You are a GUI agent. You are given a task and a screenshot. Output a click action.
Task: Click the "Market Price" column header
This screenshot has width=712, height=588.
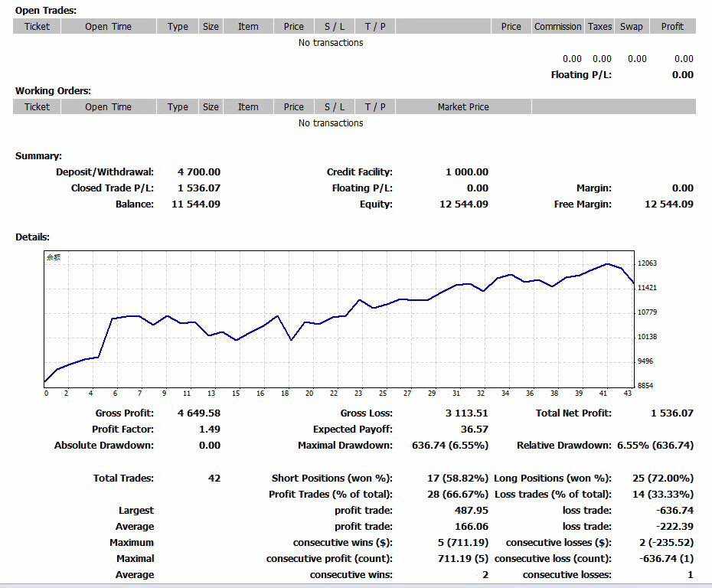click(x=463, y=106)
